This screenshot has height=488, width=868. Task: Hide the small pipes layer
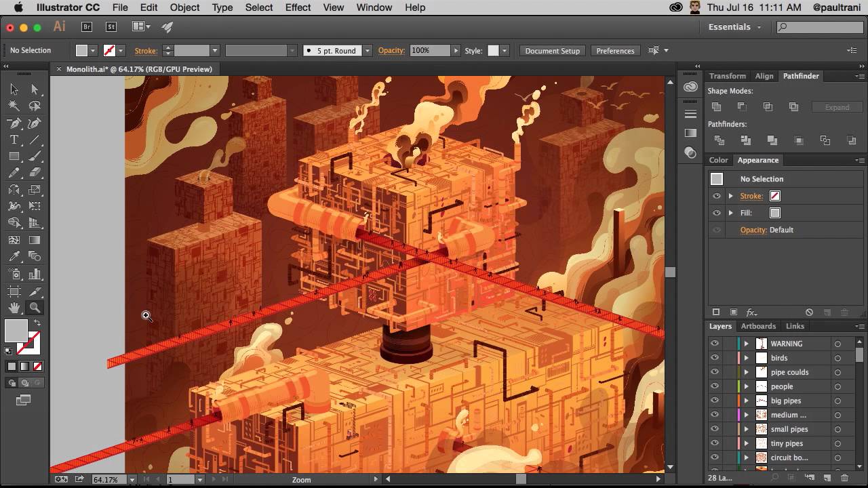(714, 429)
